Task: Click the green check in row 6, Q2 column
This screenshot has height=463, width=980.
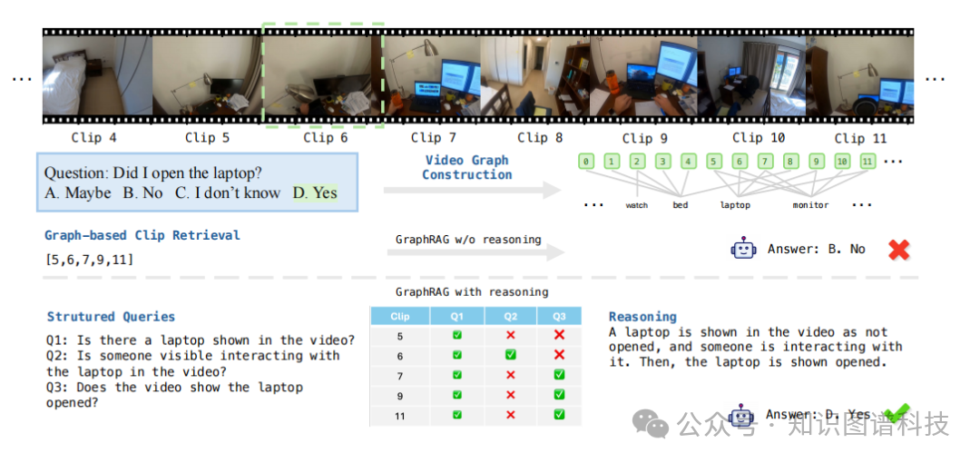Action: [510, 355]
